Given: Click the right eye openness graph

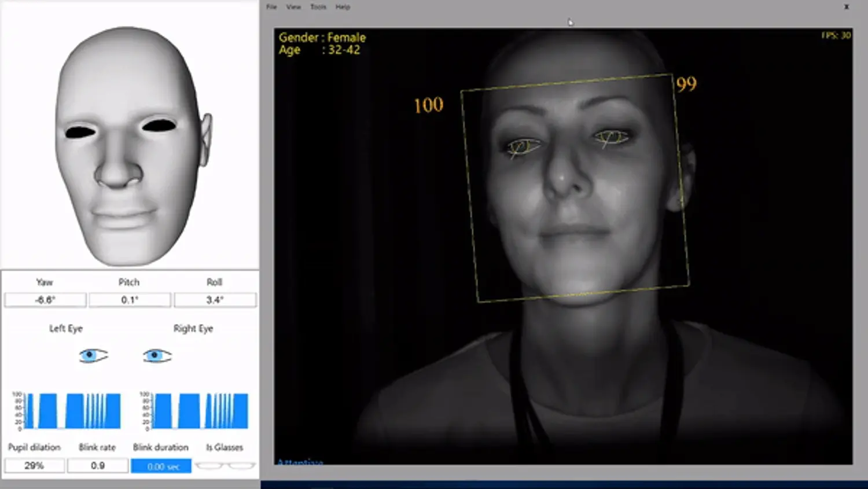Looking at the screenshot, I should coord(194,411).
